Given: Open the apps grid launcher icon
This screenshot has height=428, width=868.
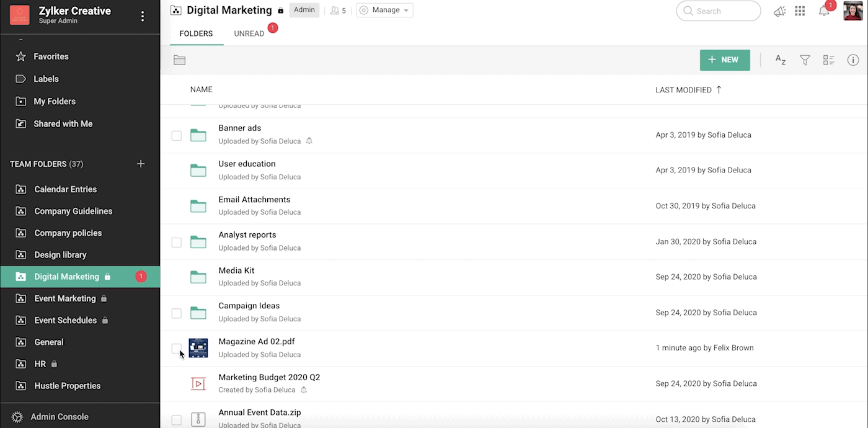Looking at the screenshot, I should [800, 11].
